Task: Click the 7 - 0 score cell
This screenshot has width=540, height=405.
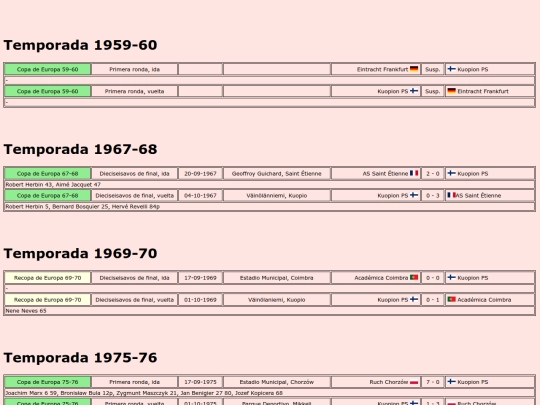Action: (433, 382)
